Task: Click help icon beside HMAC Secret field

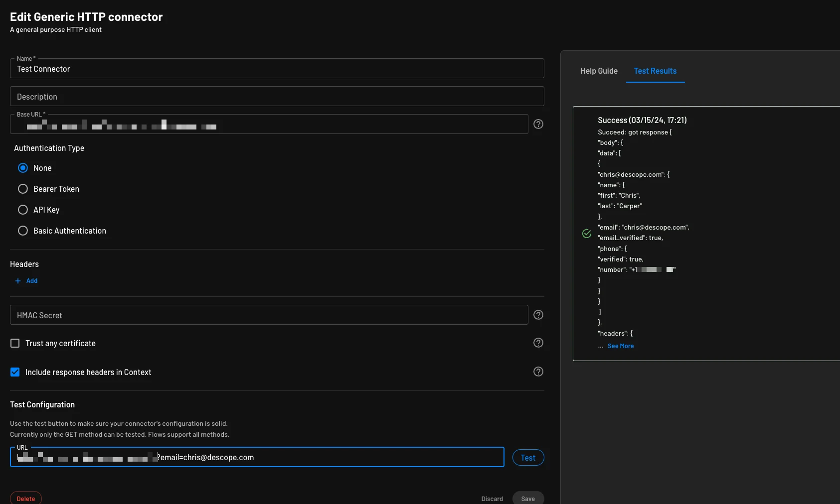Action: (x=538, y=315)
